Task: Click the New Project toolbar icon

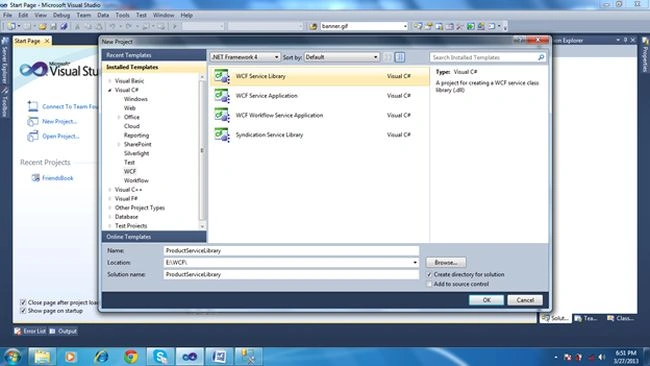Action: (x=11, y=26)
